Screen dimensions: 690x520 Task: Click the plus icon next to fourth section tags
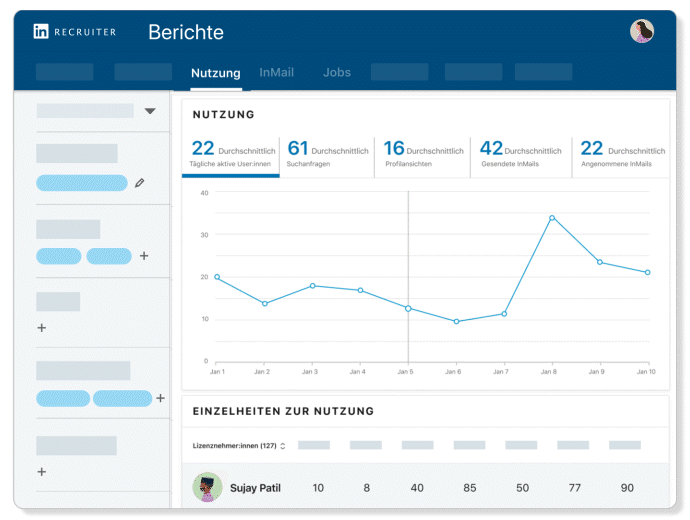pyautogui.click(x=160, y=398)
